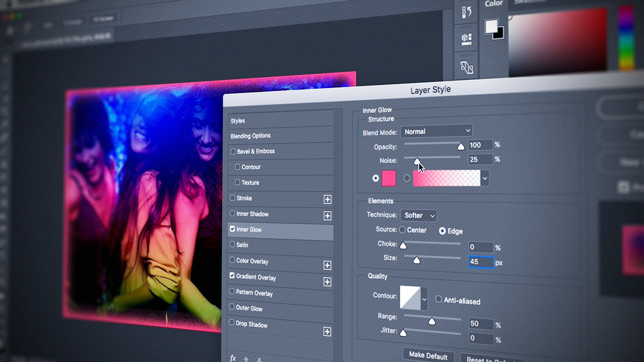644x362 pixels.
Task: Click the foreground color swatch in Color panel
Action: (491, 27)
